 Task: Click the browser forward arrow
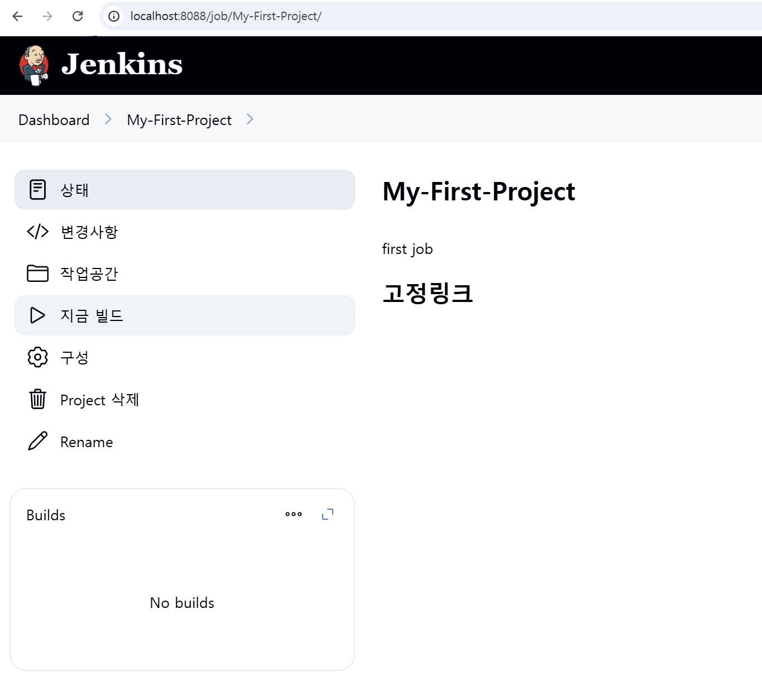click(47, 16)
